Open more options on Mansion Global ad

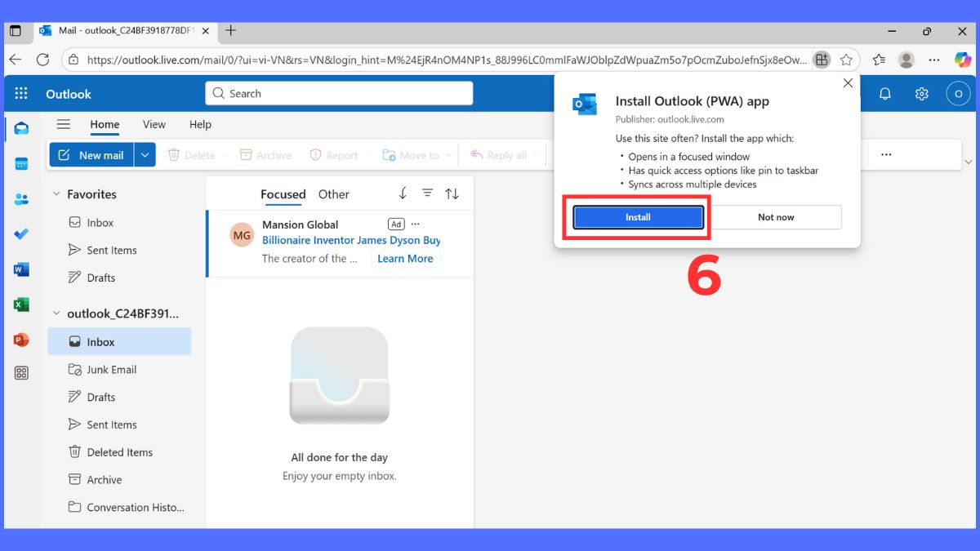tap(416, 224)
